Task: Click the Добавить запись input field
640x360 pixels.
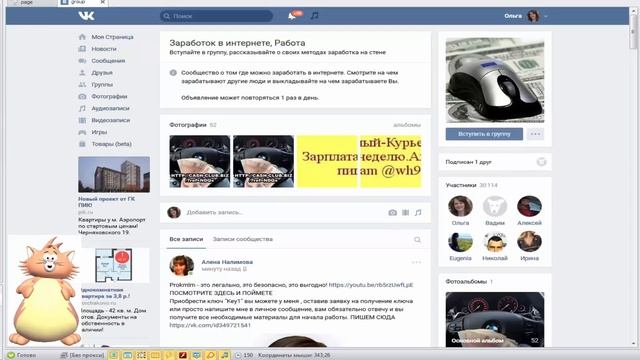Action: pyautogui.click(x=284, y=212)
